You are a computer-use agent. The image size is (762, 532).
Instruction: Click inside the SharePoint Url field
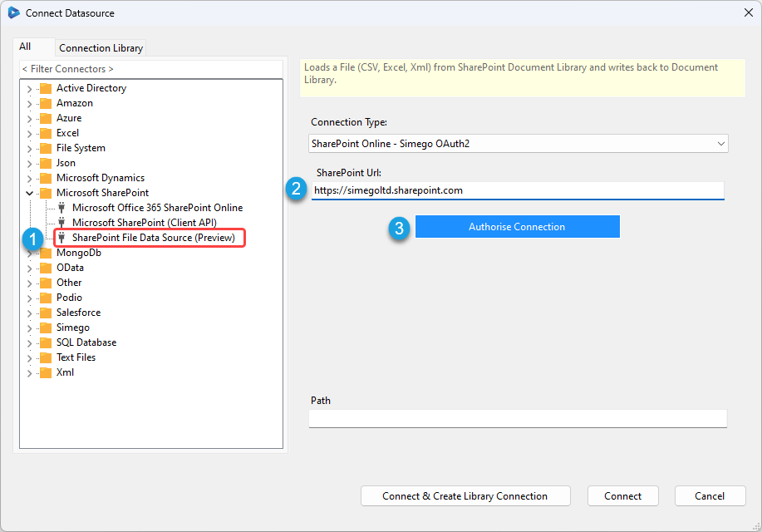517,190
